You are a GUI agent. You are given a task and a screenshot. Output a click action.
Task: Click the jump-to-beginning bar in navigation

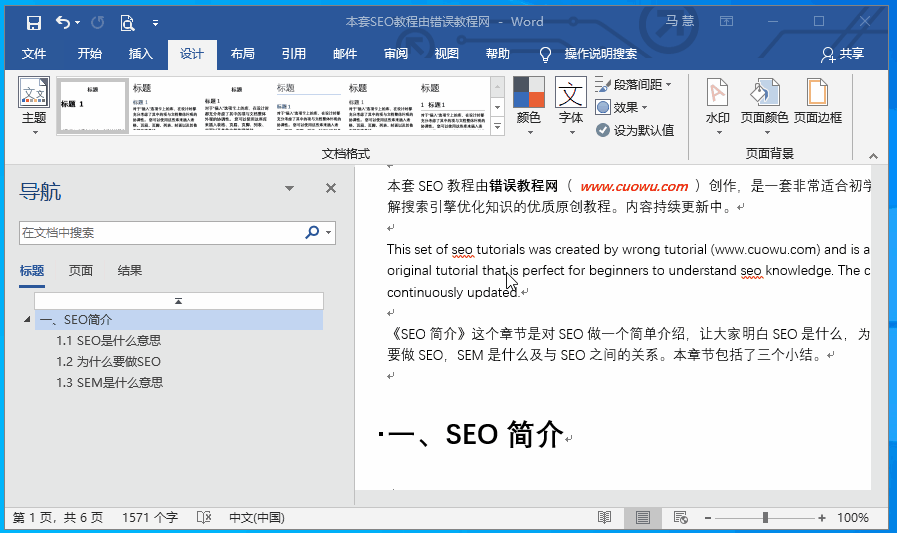coord(178,301)
